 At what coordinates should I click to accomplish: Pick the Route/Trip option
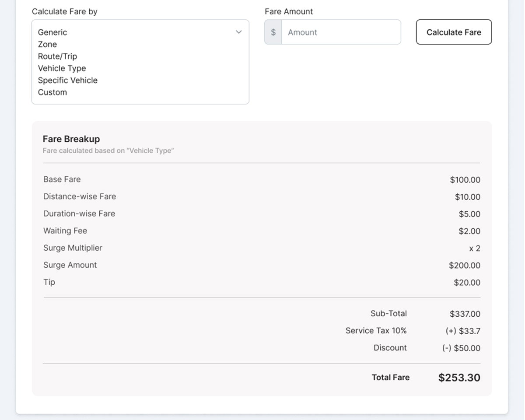pyautogui.click(x=57, y=56)
